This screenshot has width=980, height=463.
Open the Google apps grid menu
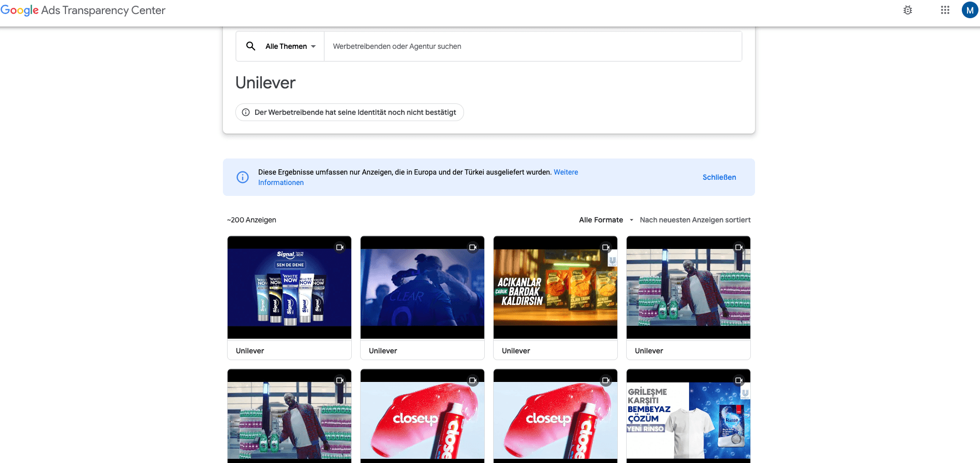coord(945,10)
